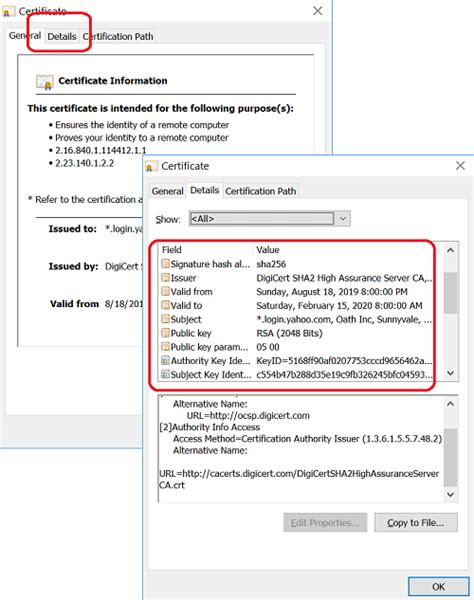The image size is (474, 600).
Task: Click the 2.23.140.1.2.2 purpose in back window
Action: 85,163
